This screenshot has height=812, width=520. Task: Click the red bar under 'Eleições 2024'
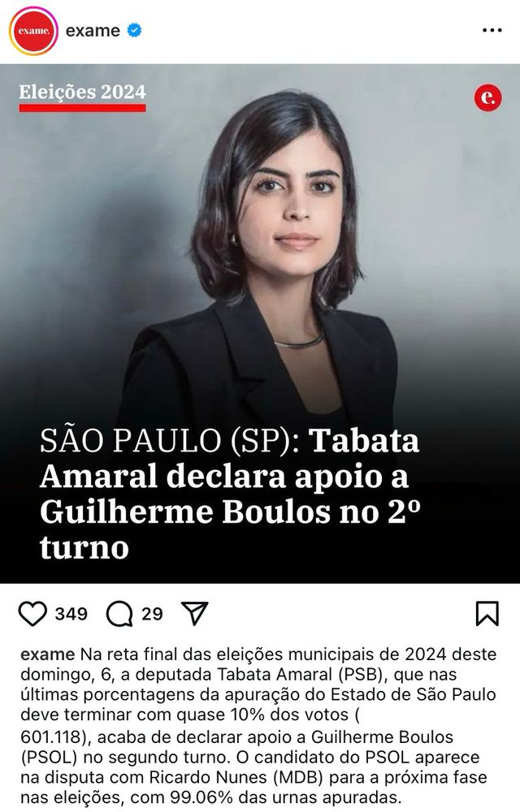(82, 108)
